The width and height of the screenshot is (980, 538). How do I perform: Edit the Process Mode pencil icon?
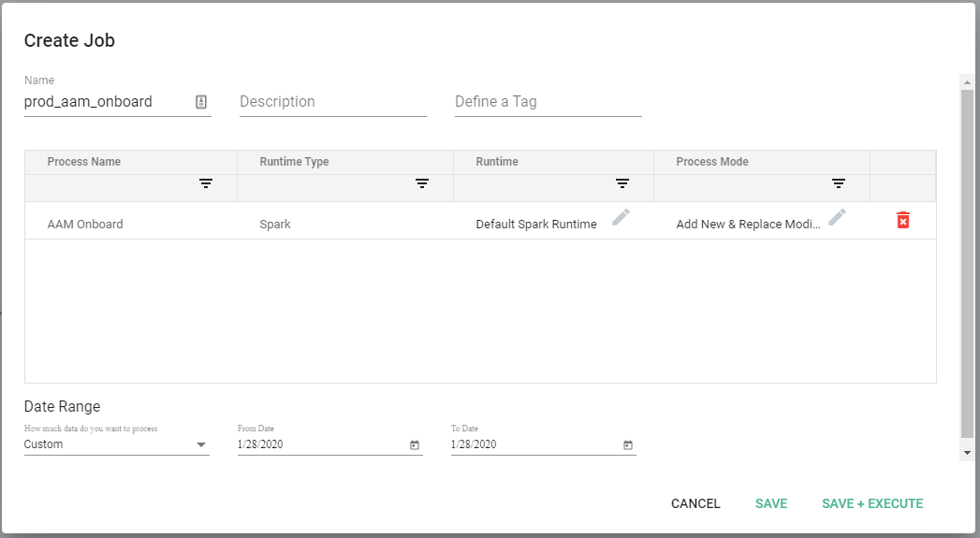point(837,217)
